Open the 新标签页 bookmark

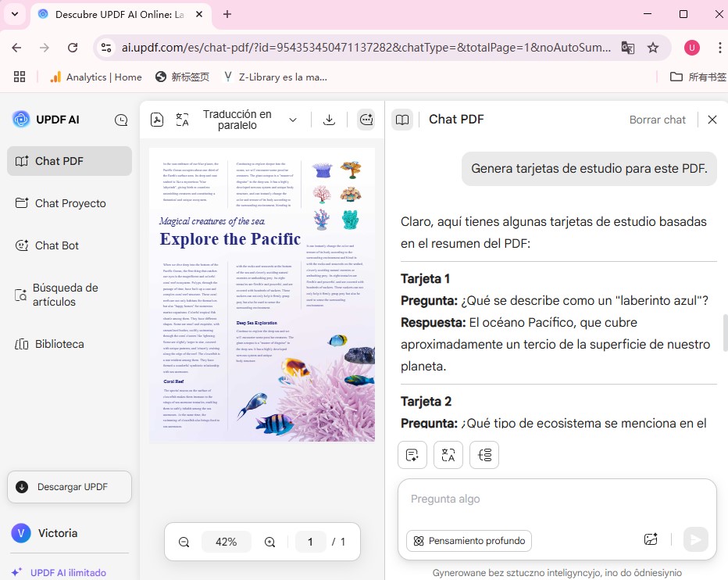pos(183,77)
